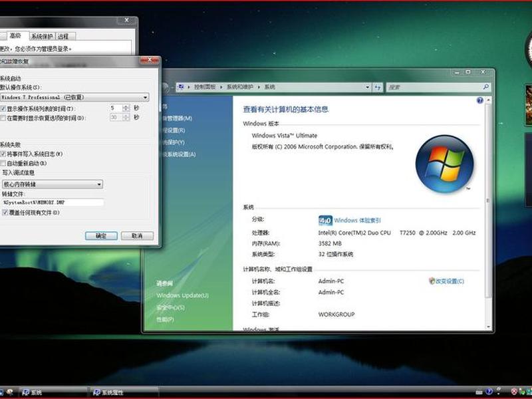Screen dimensions: 532x399
Task: Open the 安全中心(S) link in sidebar
Action: coord(171,307)
